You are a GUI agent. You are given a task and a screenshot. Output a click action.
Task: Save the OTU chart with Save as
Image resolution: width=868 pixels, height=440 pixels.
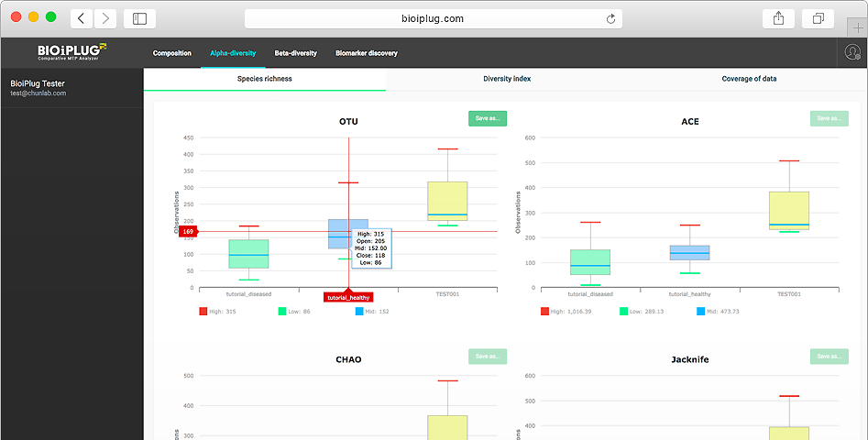488,118
